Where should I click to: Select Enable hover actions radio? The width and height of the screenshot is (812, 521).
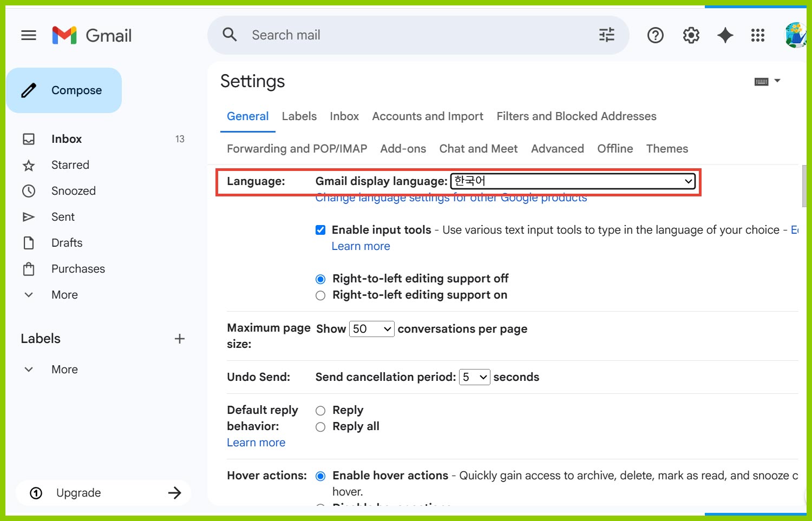pyautogui.click(x=320, y=476)
